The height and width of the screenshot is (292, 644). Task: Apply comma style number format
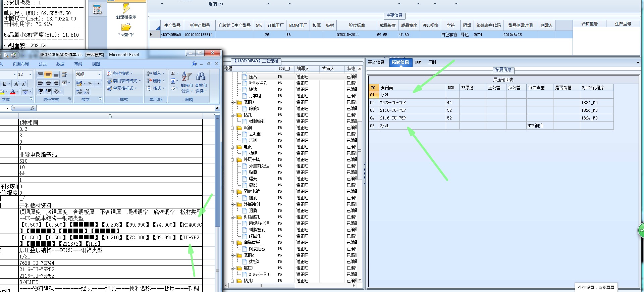click(98, 83)
